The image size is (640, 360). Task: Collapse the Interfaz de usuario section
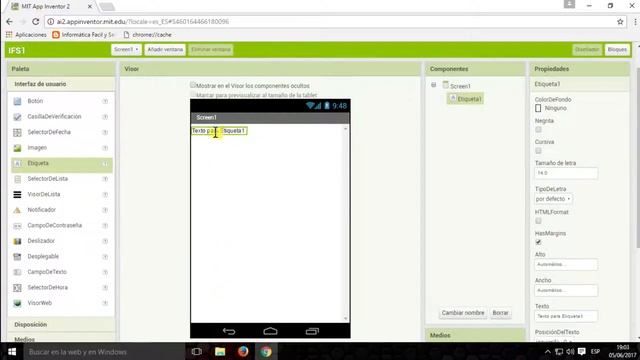(x=40, y=84)
